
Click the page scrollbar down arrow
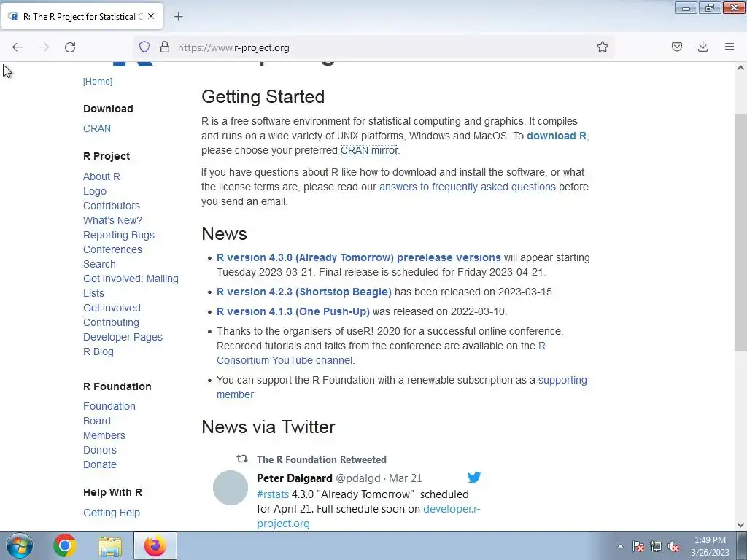click(x=740, y=525)
